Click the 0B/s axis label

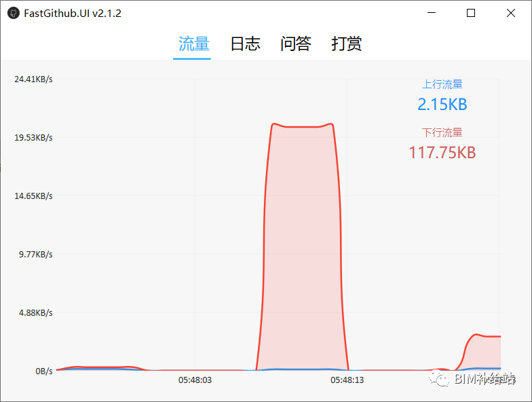pos(43,371)
